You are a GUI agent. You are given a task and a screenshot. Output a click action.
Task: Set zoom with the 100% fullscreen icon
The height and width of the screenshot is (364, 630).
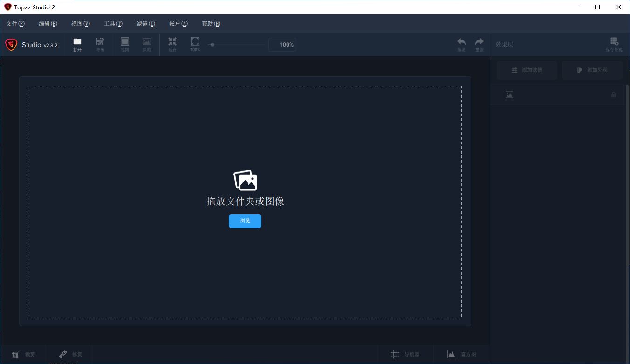pyautogui.click(x=195, y=42)
